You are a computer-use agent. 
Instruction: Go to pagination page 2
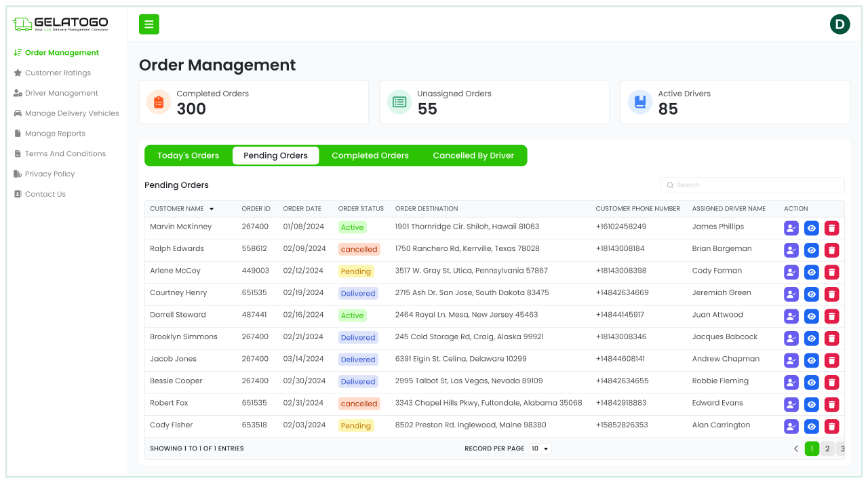(827, 448)
